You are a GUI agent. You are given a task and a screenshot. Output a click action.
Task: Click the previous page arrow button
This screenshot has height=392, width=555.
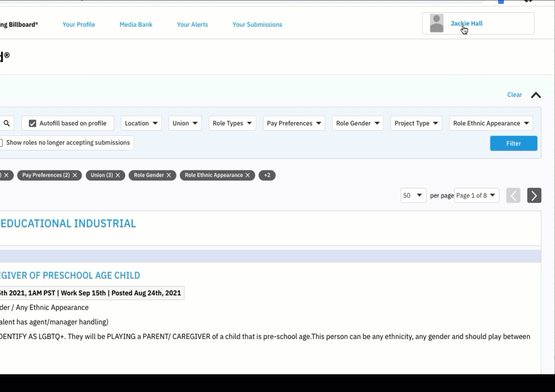(x=513, y=195)
